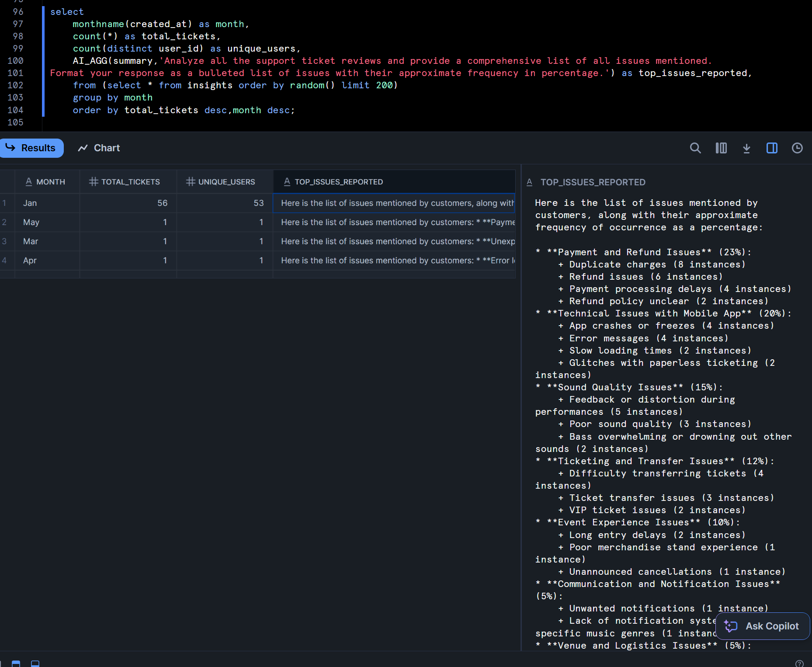Select the Jan row issues summary cell

(x=394, y=203)
